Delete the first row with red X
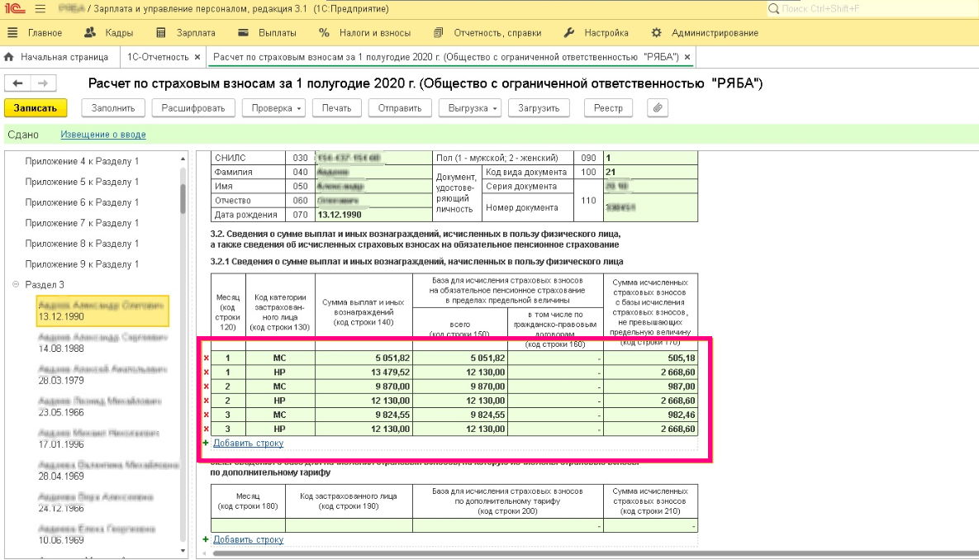 click(206, 358)
